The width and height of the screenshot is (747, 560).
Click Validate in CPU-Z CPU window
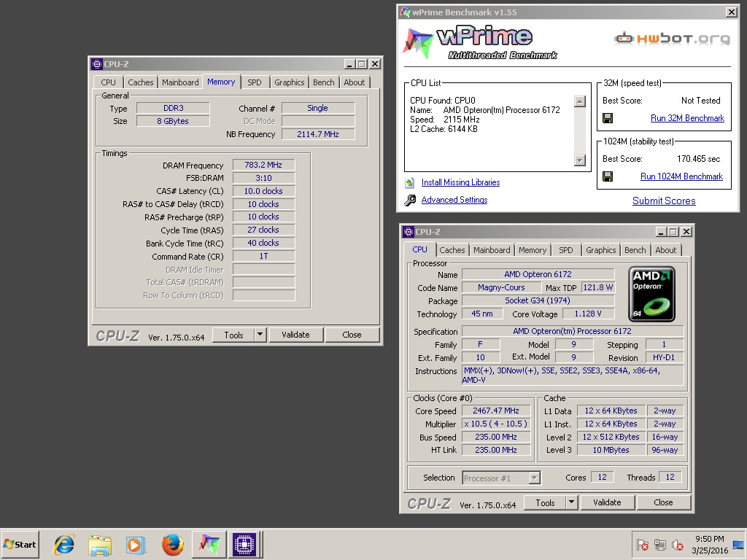pyautogui.click(x=607, y=502)
